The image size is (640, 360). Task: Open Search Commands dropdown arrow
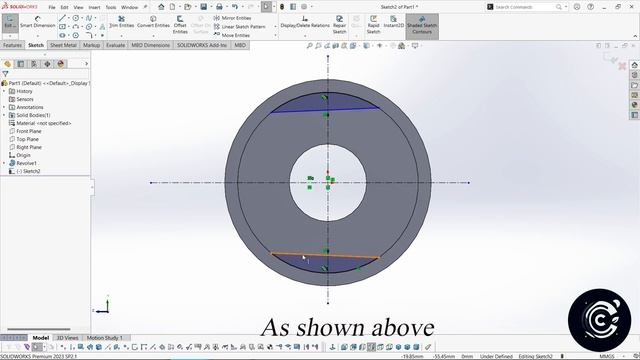coord(566,7)
